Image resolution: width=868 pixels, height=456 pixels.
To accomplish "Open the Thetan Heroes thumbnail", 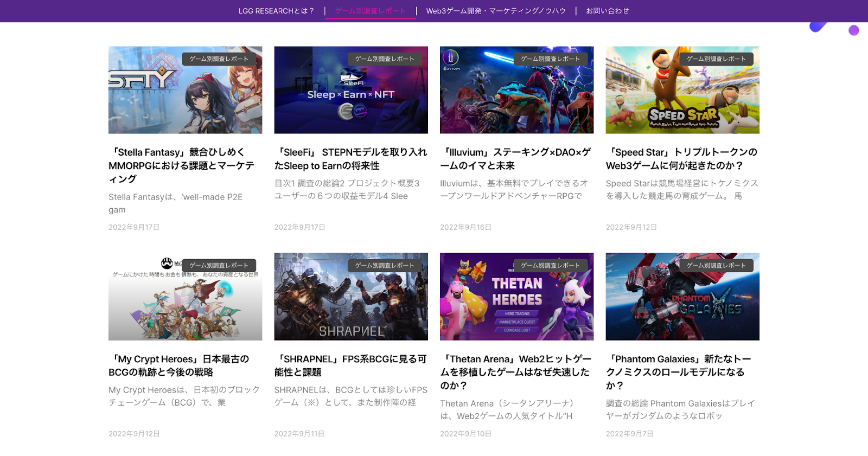I will pos(516,297).
